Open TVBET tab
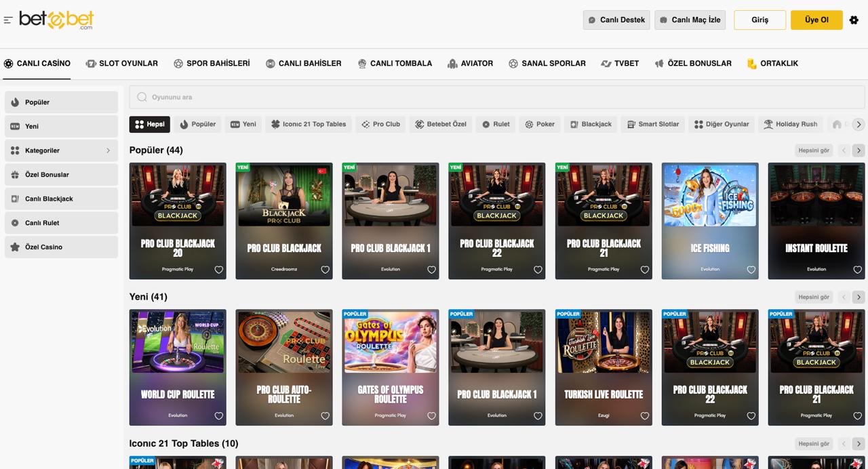Screen dimensions: 868x469 click(620, 64)
